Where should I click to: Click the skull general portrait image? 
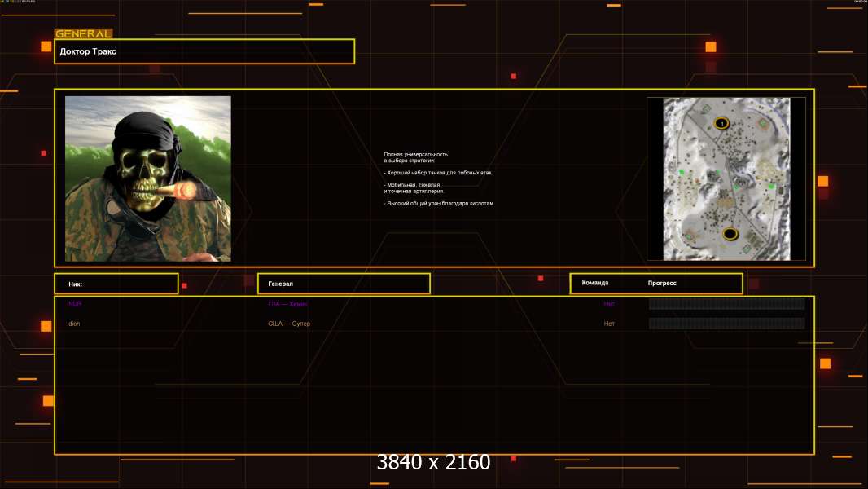click(x=148, y=178)
